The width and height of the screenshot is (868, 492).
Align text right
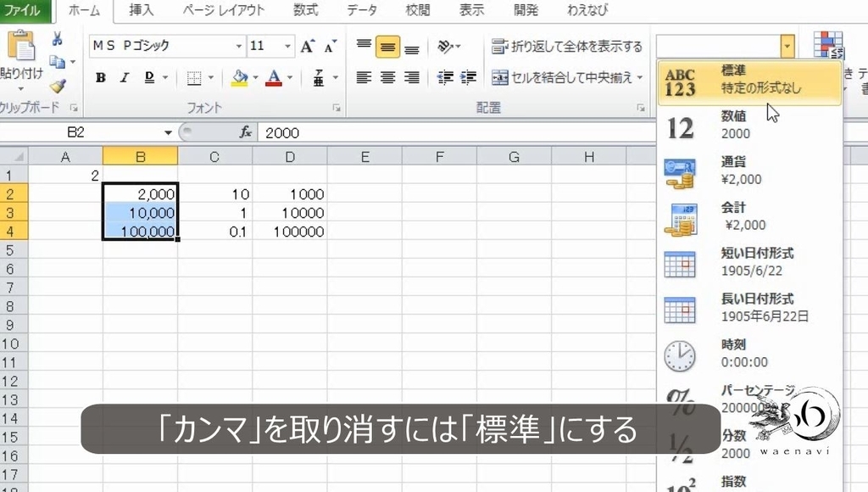(412, 77)
